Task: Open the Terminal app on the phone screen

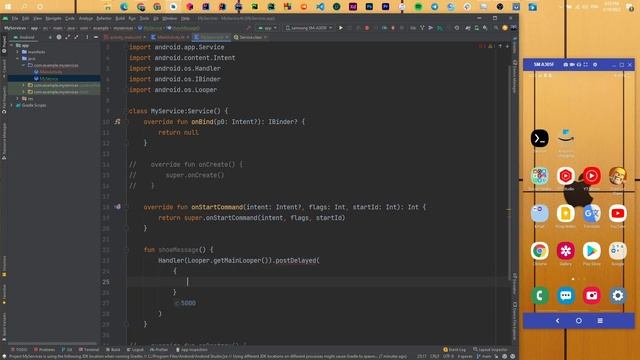Action: click(x=539, y=139)
